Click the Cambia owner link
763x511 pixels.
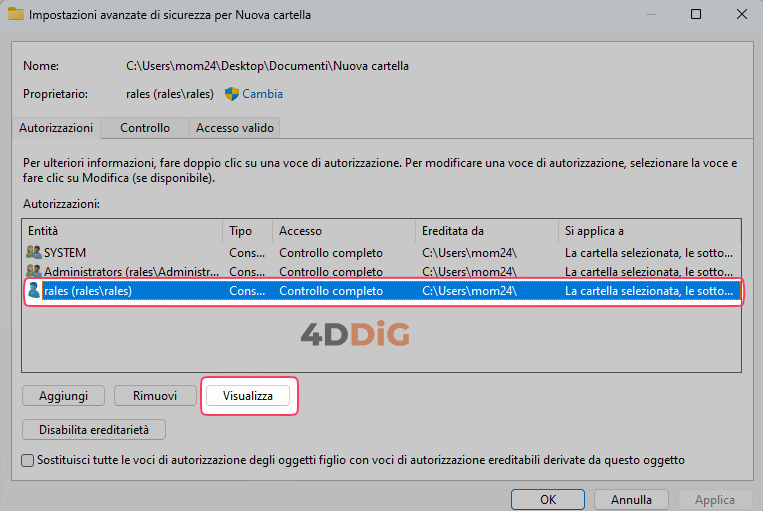point(262,94)
